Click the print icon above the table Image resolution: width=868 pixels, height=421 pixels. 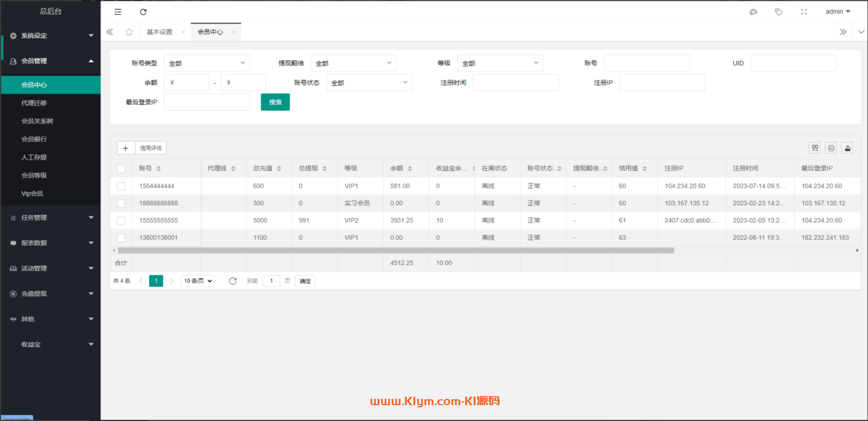(831, 148)
